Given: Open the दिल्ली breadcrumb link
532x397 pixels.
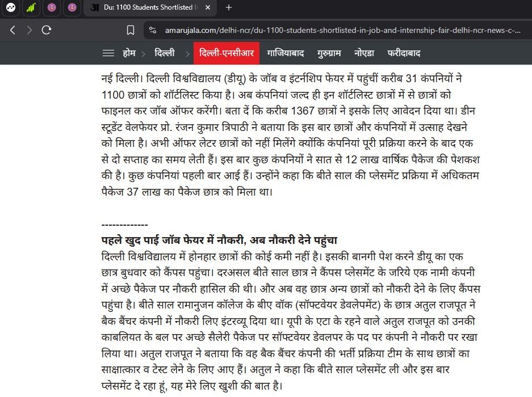Looking at the screenshot, I should pos(165,53).
